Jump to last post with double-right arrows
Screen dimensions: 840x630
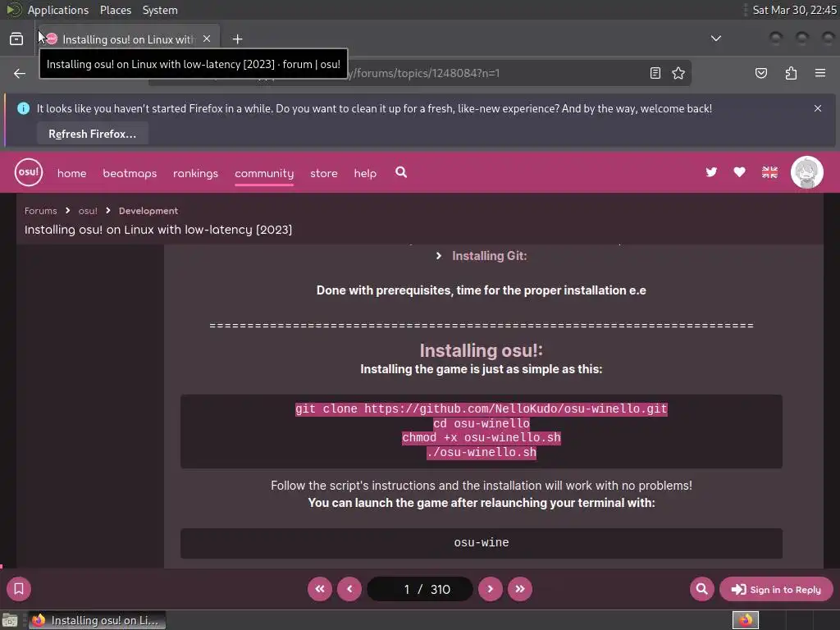point(519,589)
